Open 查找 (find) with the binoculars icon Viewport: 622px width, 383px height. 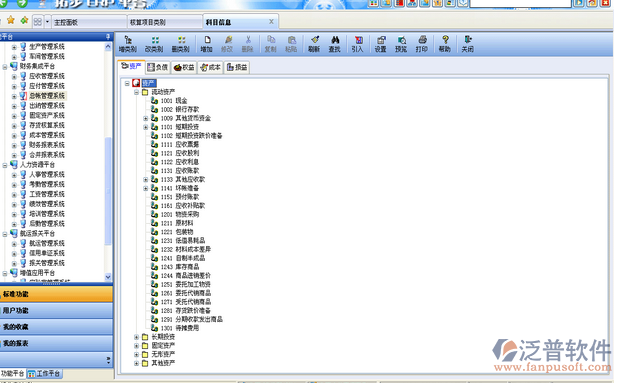334,44
